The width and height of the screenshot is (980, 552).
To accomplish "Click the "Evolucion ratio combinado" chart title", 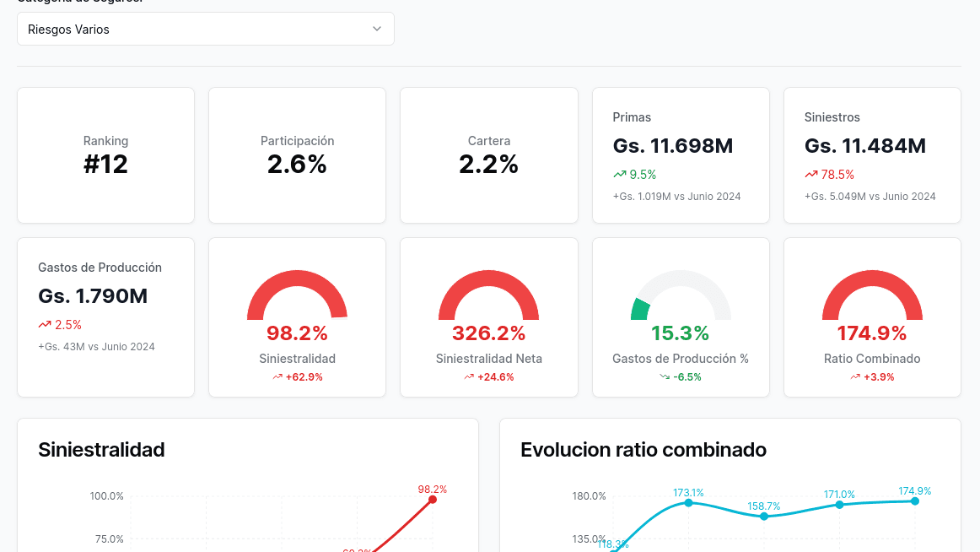I will [x=643, y=450].
